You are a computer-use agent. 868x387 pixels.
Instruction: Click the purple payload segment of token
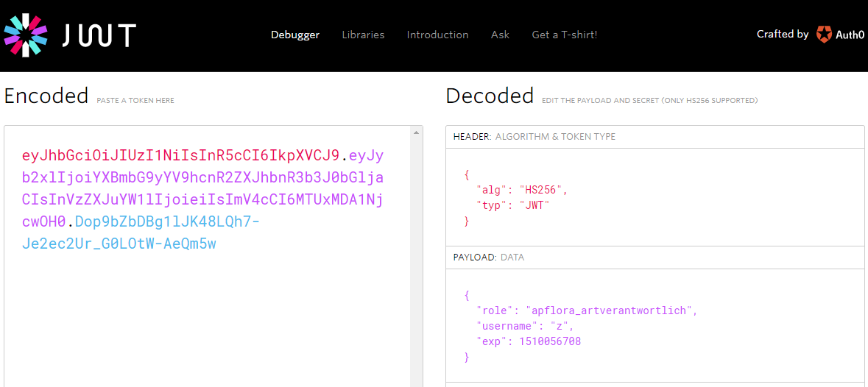(202, 189)
